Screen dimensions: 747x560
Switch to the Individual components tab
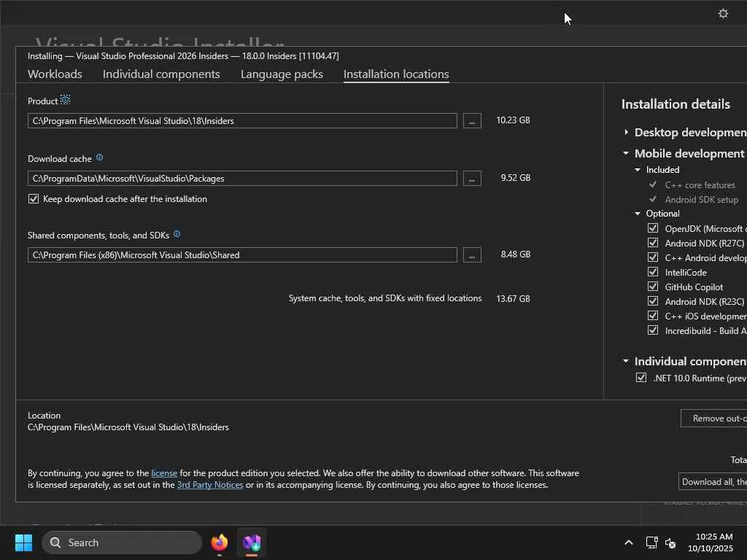click(161, 74)
